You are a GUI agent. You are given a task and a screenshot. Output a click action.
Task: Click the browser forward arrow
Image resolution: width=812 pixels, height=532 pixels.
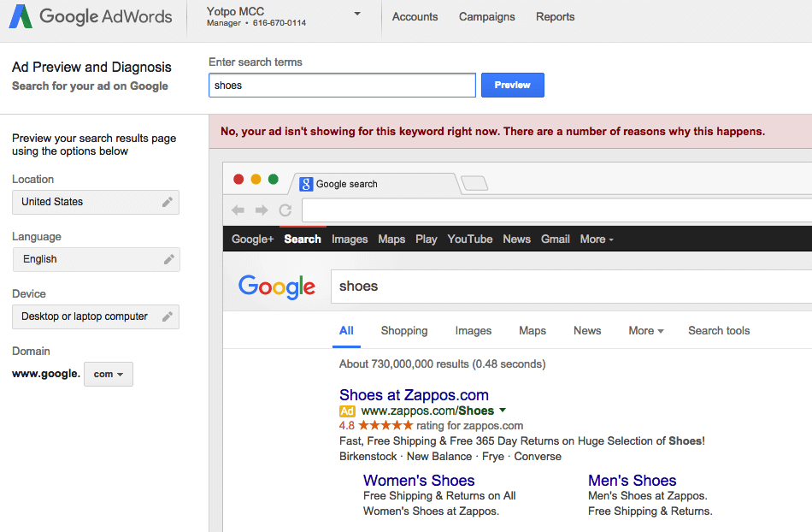[x=261, y=210]
